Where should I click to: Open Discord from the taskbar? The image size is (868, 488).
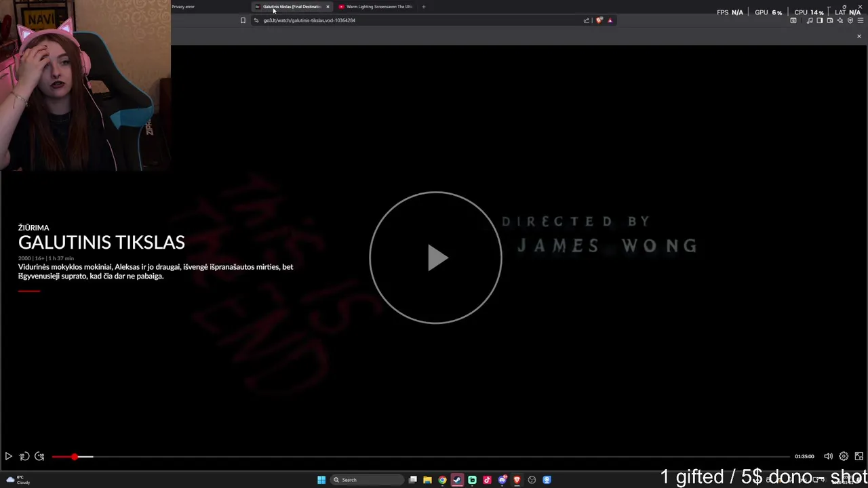[502, 480]
